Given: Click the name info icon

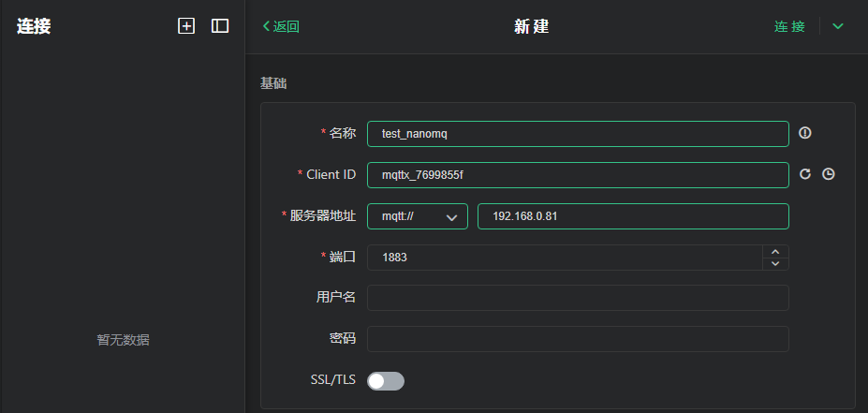Looking at the screenshot, I should pos(805,133).
